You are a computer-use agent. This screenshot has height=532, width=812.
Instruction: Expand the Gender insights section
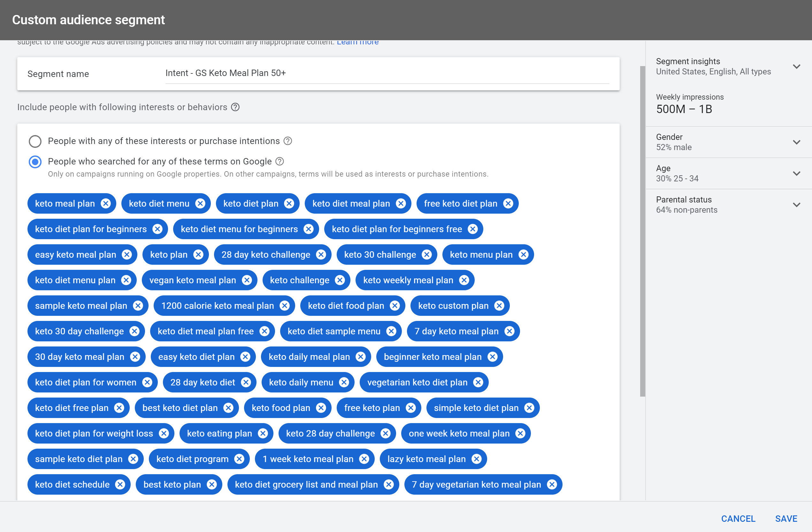click(x=796, y=142)
